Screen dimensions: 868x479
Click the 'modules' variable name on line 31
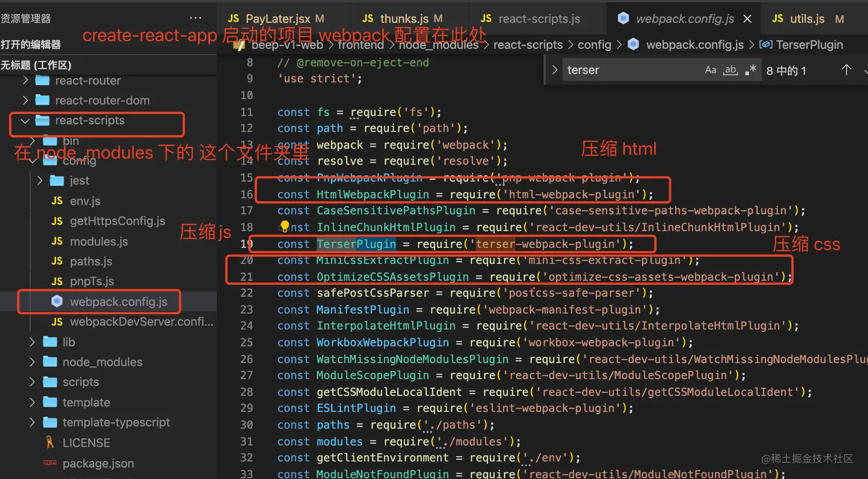point(340,442)
